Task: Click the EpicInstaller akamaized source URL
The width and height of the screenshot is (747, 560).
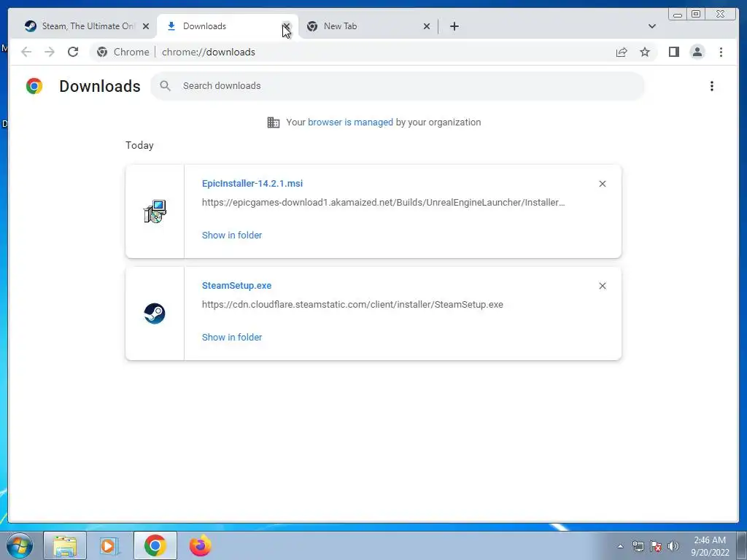Action: point(384,203)
